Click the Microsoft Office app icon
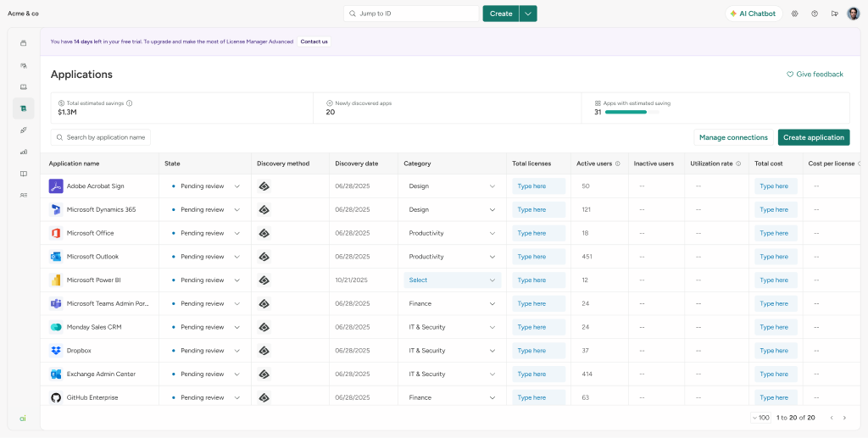This screenshot has height=438, width=868. click(56, 233)
